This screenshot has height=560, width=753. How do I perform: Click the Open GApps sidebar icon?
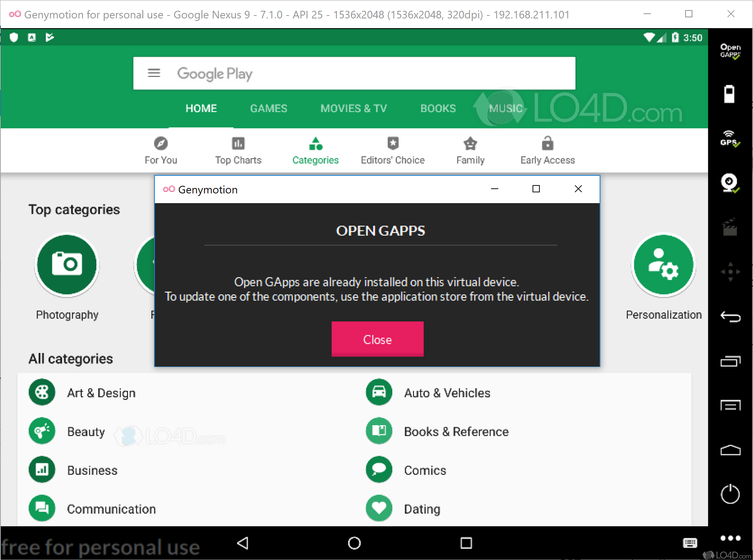[x=730, y=51]
